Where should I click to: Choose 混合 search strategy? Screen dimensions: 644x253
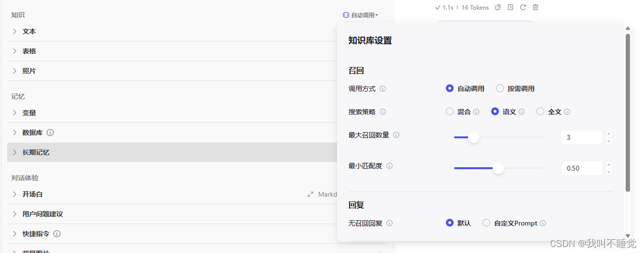(x=450, y=111)
